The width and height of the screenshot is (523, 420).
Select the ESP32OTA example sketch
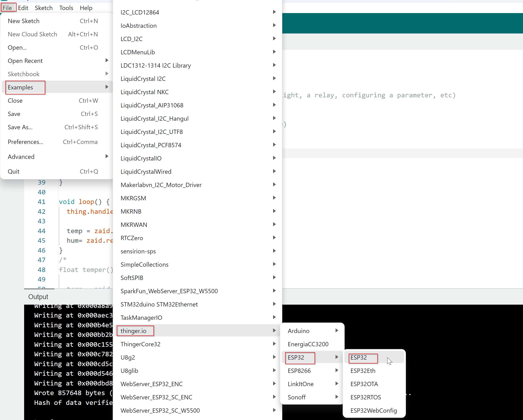pyautogui.click(x=374, y=384)
